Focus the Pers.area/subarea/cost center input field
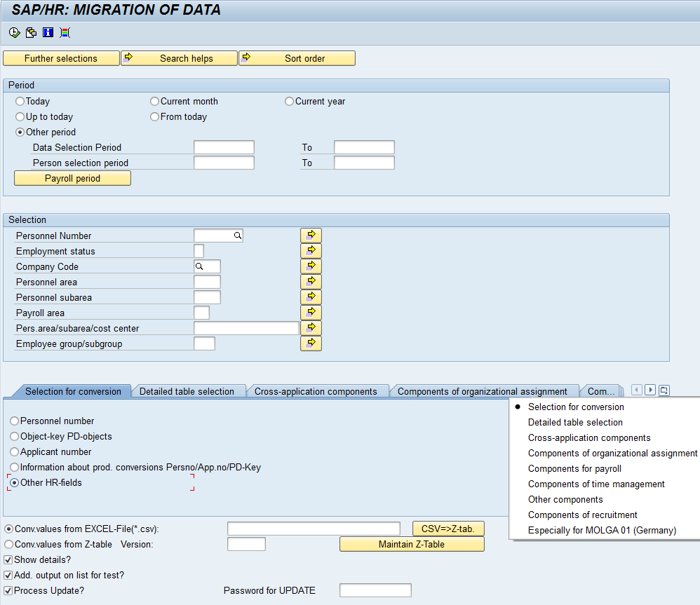 pyautogui.click(x=246, y=328)
